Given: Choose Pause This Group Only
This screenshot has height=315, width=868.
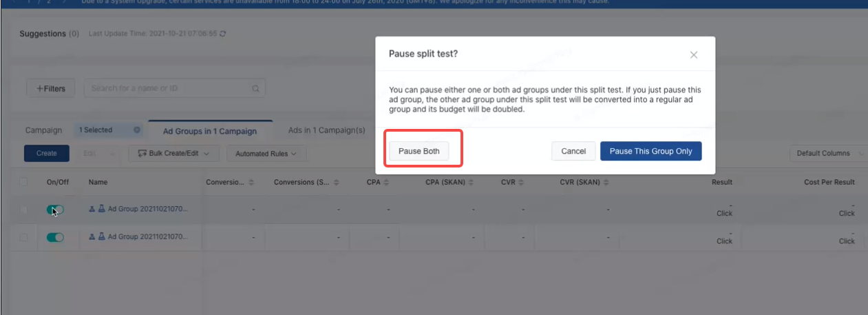Looking at the screenshot, I should coord(650,152).
